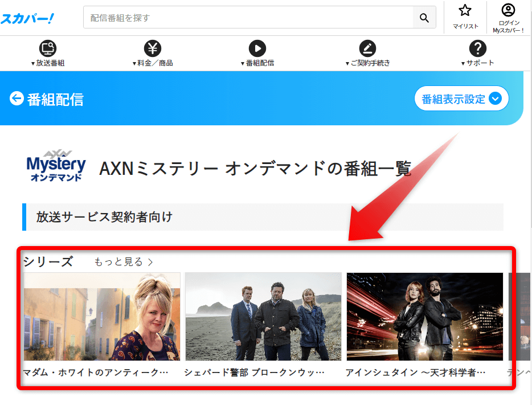Viewport: 532px width, 405px height.
Task: Click the AXN Mystery オンデマンド logo
Action: click(x=56, y=166)
